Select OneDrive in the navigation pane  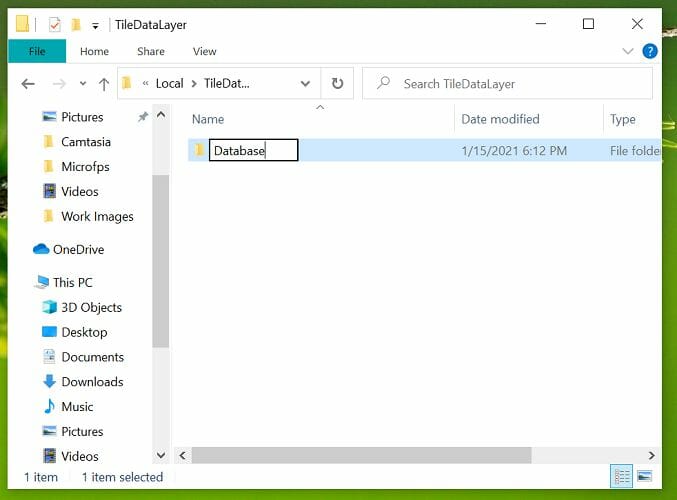pyautogui.click(x=79, y=250)
